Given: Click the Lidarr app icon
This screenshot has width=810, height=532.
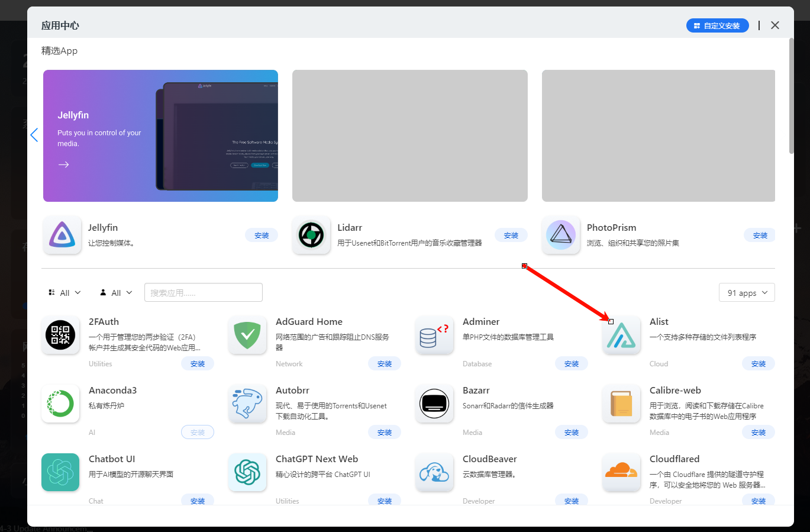Looking at the screenshot, I should pos(311,235).
